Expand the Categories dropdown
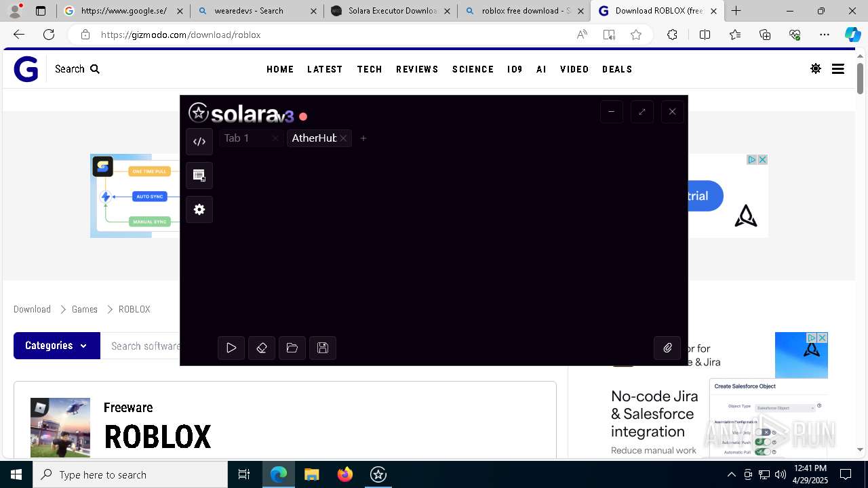Screen dimensions: 868x488 coord(57,346)
